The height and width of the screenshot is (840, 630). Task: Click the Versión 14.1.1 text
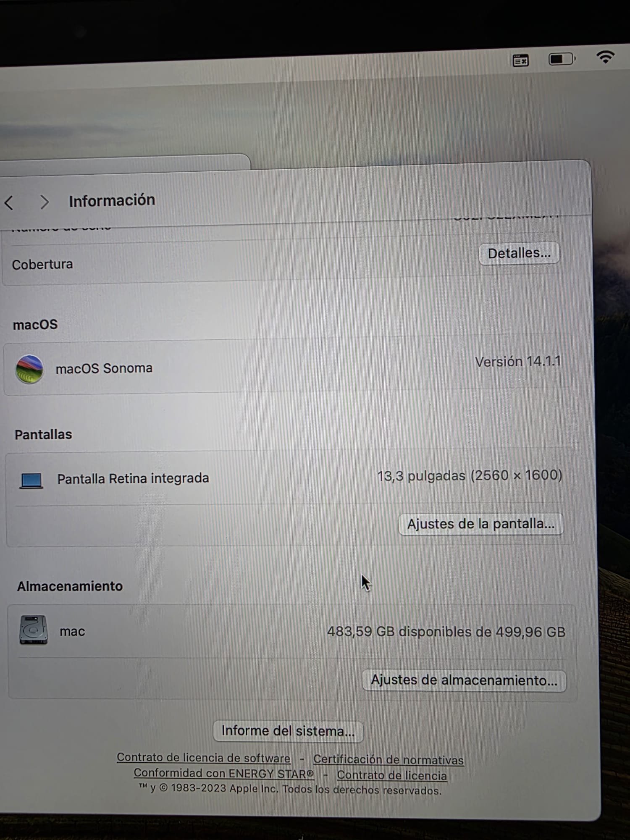point(517,362)
